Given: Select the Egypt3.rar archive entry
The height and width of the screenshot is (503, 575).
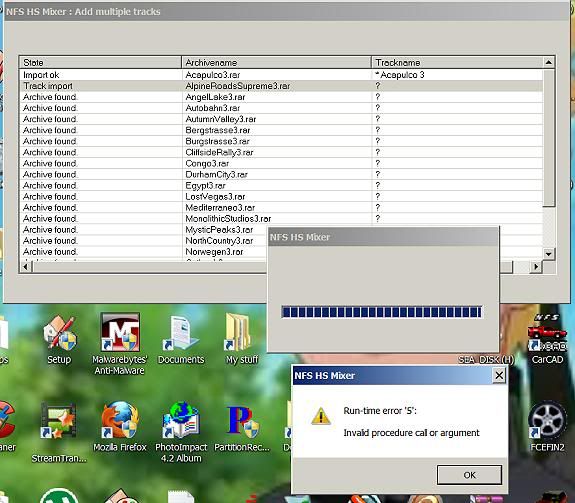Looking at the screenshot, I should (281, 186).
